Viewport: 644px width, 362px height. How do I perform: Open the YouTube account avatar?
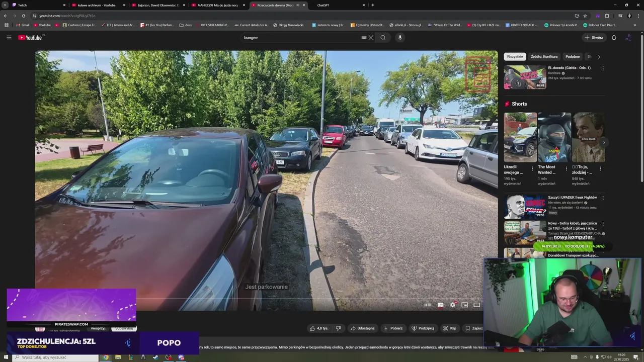(628, 37)
